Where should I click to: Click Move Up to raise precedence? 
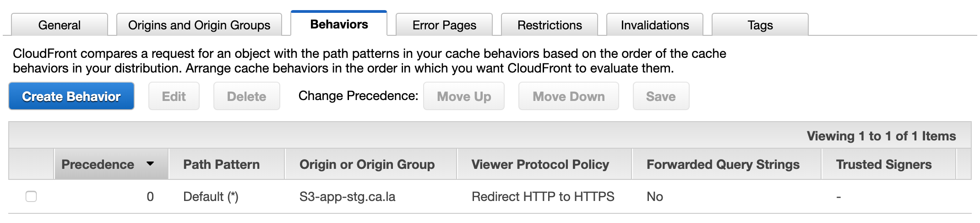point(464,96)
